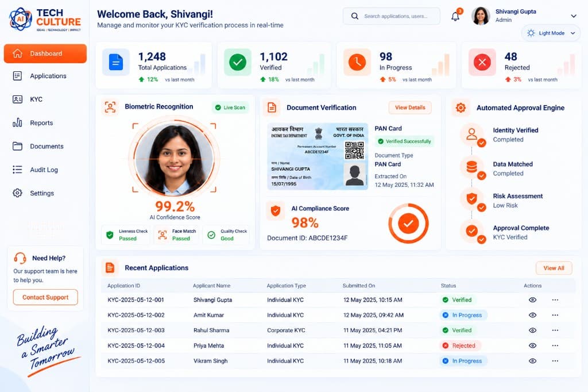
Task: Go to Dashboard in sidebar
Action: coord(45,53)
